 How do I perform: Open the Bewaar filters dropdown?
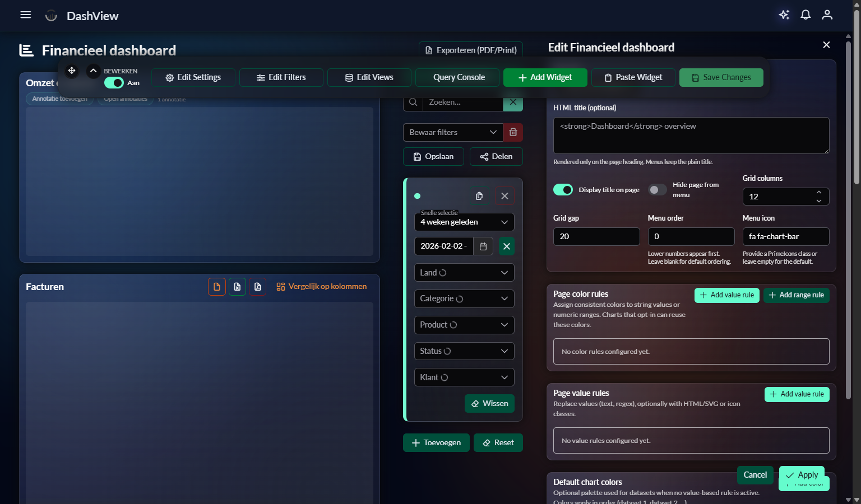[452, 132]
